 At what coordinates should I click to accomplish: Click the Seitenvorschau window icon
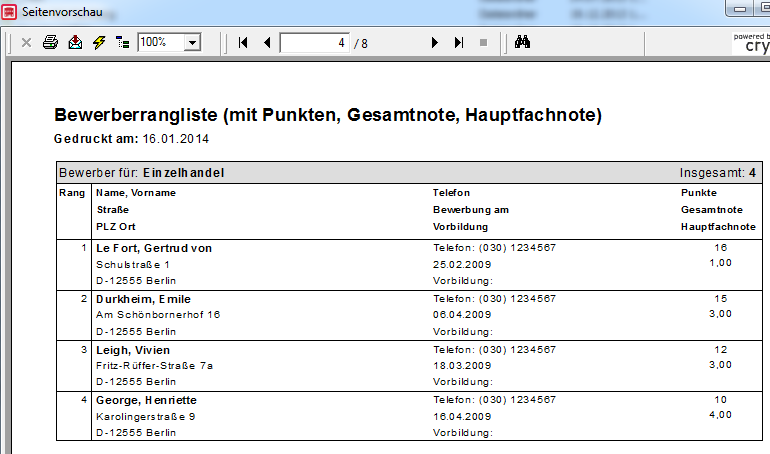[x=9, y=12]
